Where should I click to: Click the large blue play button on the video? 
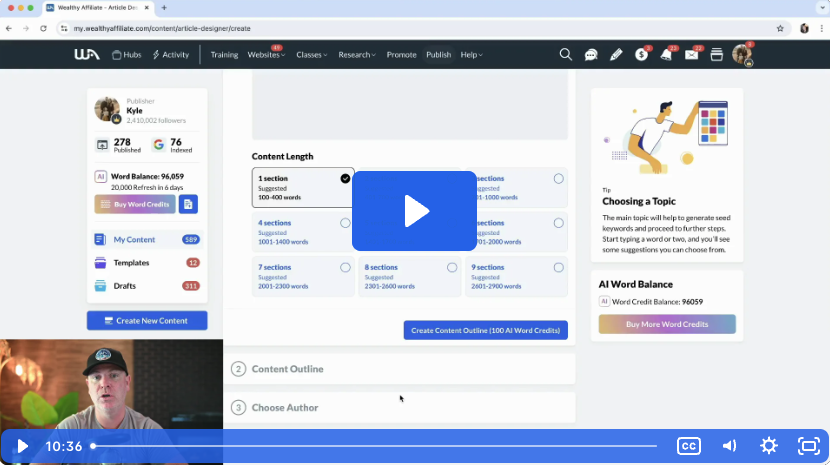[x=414, y=211]
